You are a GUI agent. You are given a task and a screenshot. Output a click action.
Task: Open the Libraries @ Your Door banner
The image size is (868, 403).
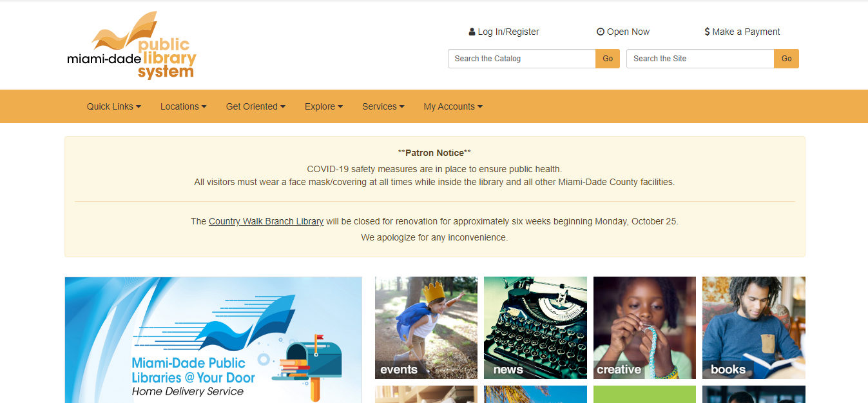click(x=213, y=340)
